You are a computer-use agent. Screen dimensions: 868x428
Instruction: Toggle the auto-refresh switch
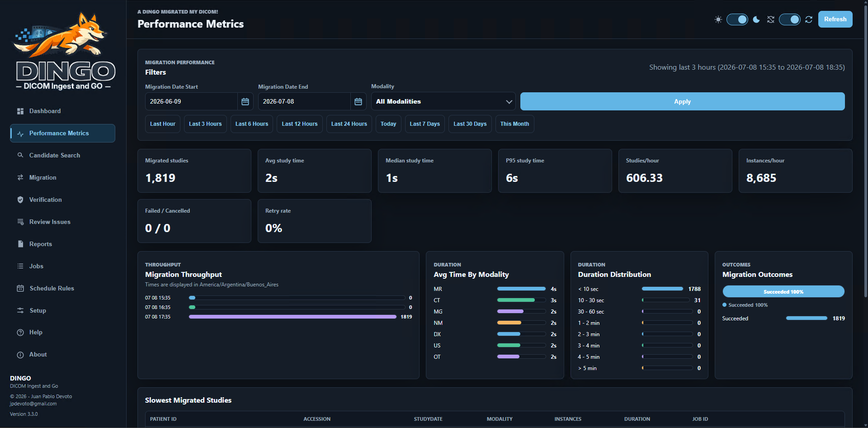click(790, 19)
